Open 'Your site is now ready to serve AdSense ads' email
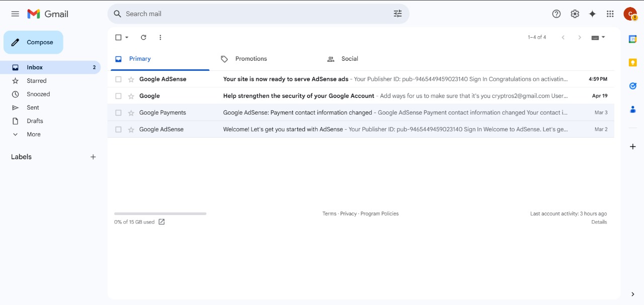This screenshot has width=644, height=305. click(x=361, y=79)
